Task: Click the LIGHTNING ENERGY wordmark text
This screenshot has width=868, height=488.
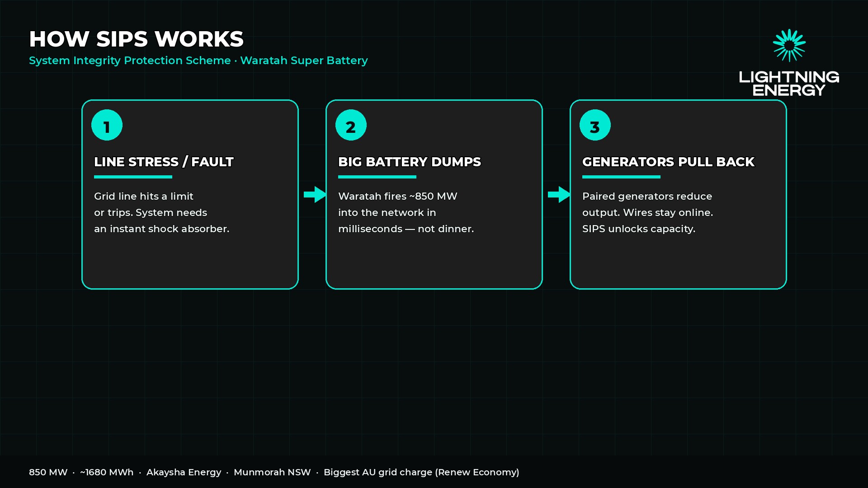Action: point(789,84)
